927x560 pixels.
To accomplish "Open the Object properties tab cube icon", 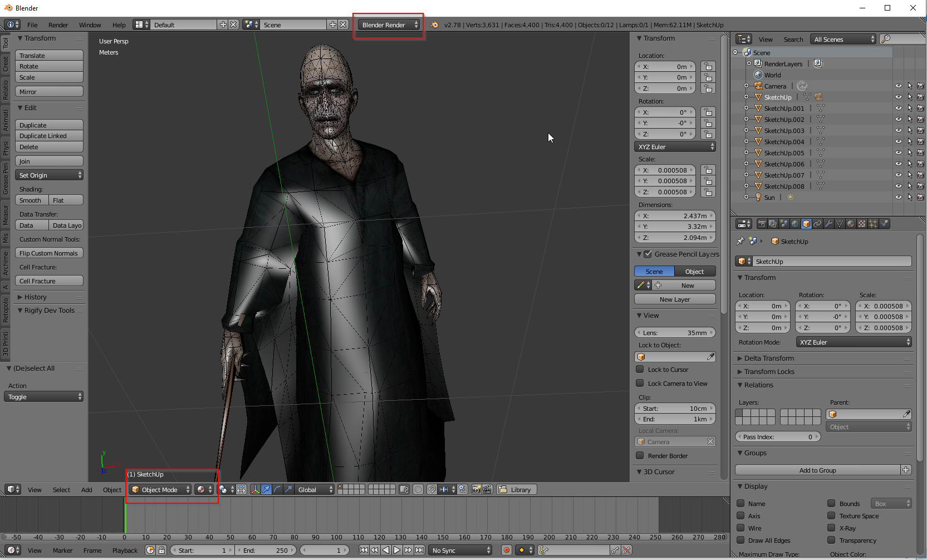I will [x=806, y=224].
